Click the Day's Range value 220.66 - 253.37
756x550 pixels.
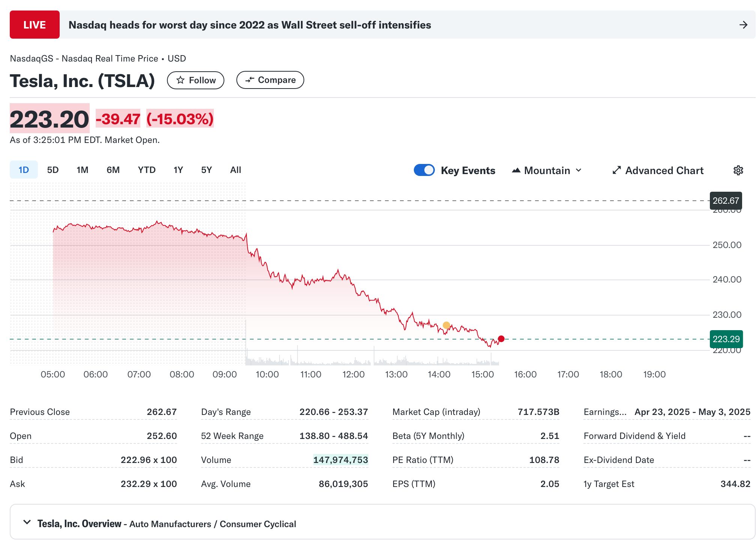(334, 412)
